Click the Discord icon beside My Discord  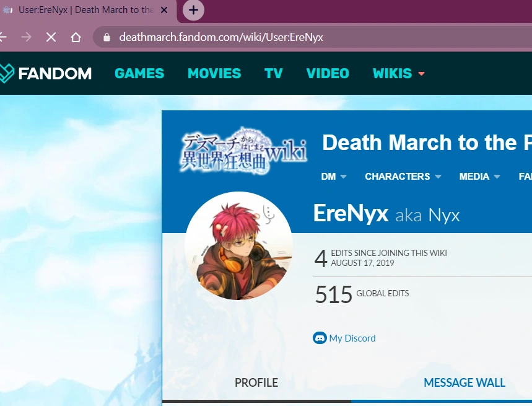[x=320, y=338]
